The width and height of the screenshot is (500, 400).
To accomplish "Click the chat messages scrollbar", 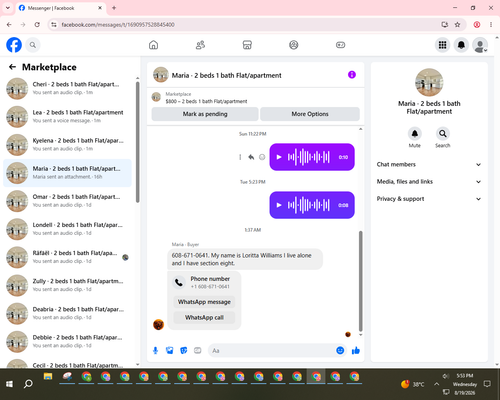I will (360, 281).
